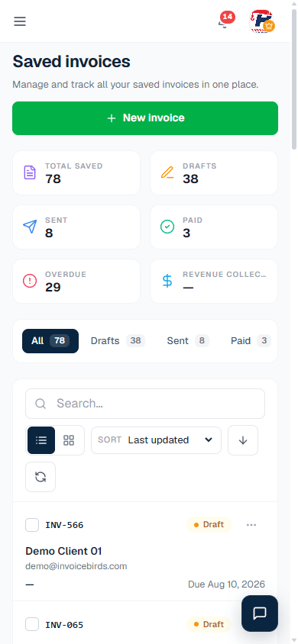Toggle sort direction arrow
This screenshot has height=644, width=298.
point(243,440)
